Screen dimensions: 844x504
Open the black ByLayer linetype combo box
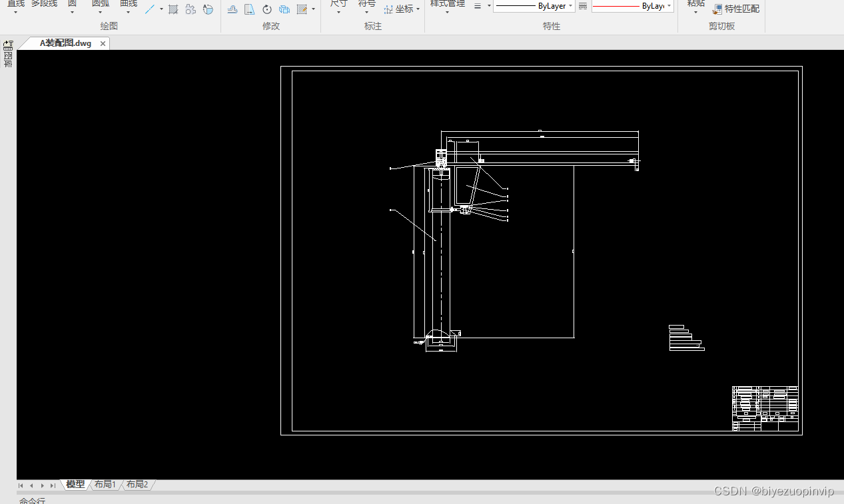(534, 6)
